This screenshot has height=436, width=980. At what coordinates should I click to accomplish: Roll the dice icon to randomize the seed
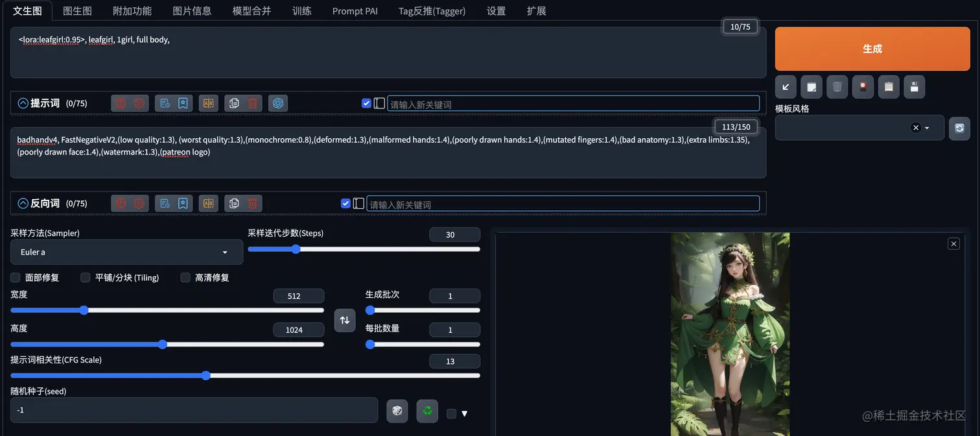point(397,409)
